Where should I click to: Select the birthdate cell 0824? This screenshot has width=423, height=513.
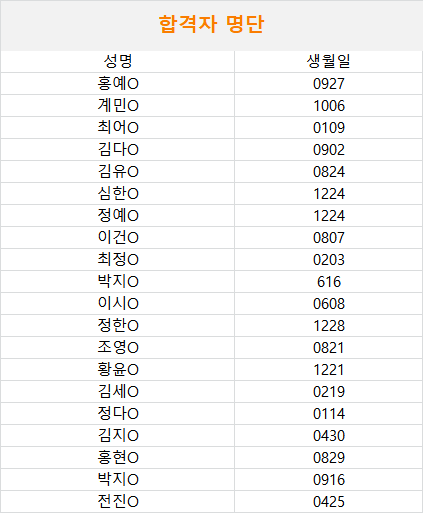pos(329,171)
